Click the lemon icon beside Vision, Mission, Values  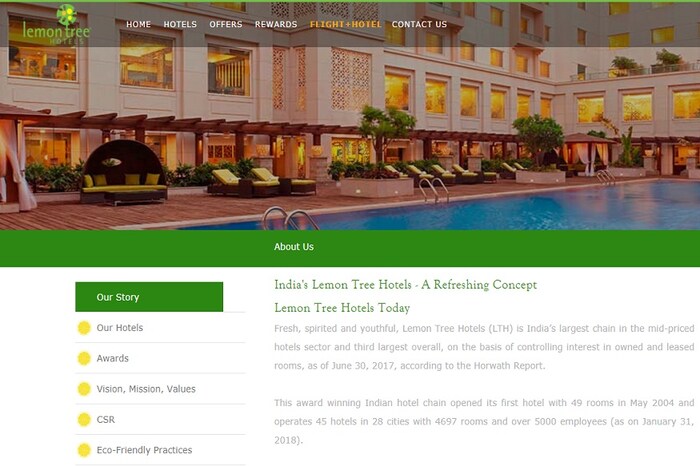[x=84, y=389]
